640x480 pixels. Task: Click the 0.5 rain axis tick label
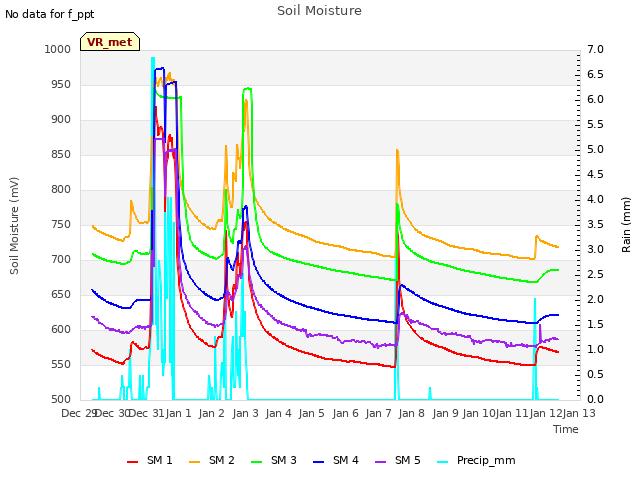point(595,374)
